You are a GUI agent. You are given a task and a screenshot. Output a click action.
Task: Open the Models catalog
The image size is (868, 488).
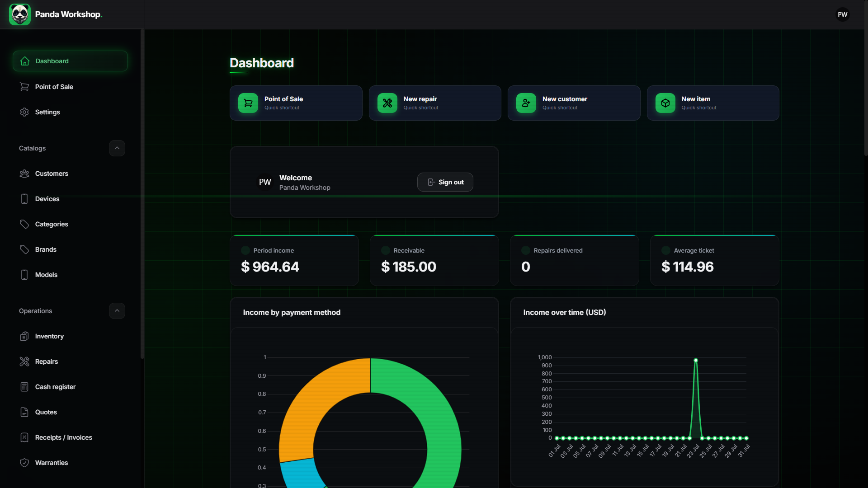[70, 275]
